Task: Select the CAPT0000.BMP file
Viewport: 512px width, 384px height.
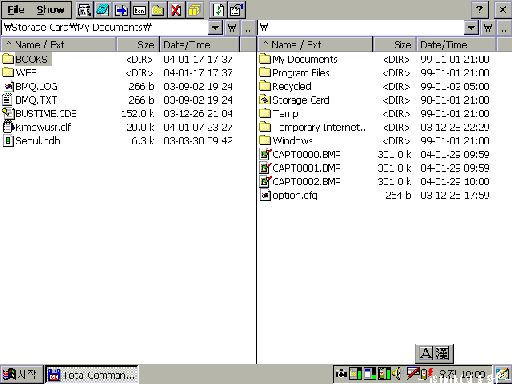Action: (x=300, y=154)
